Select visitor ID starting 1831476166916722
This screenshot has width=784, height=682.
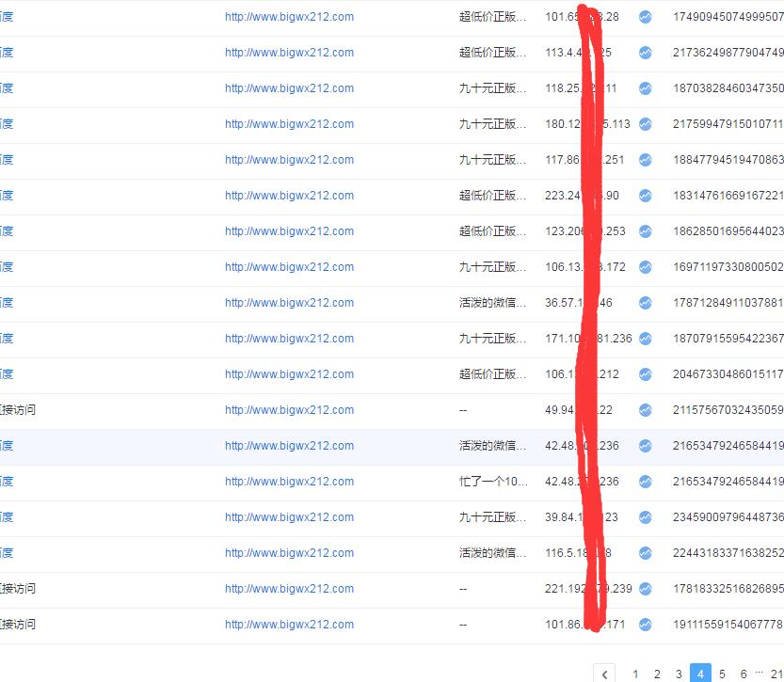pyautogui.click(x=728, y=196)
